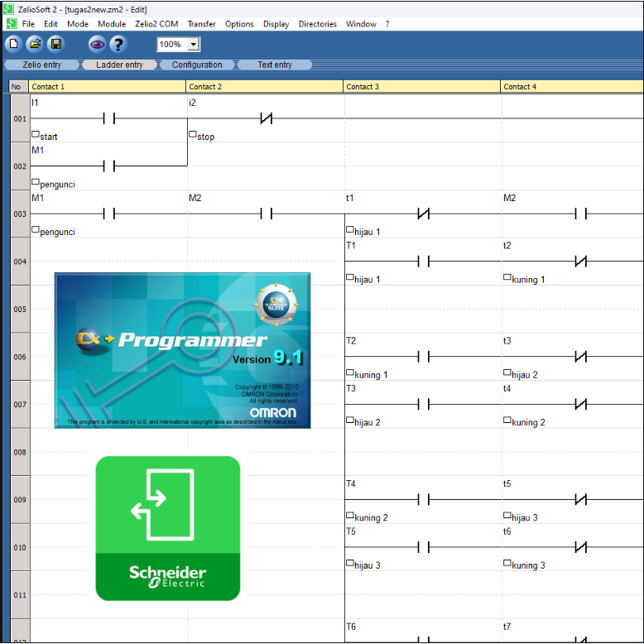Toggle the checkbox next to start comment
This screenshot has height=644, width=644.
pyautogui.click(x=36, y=134)
